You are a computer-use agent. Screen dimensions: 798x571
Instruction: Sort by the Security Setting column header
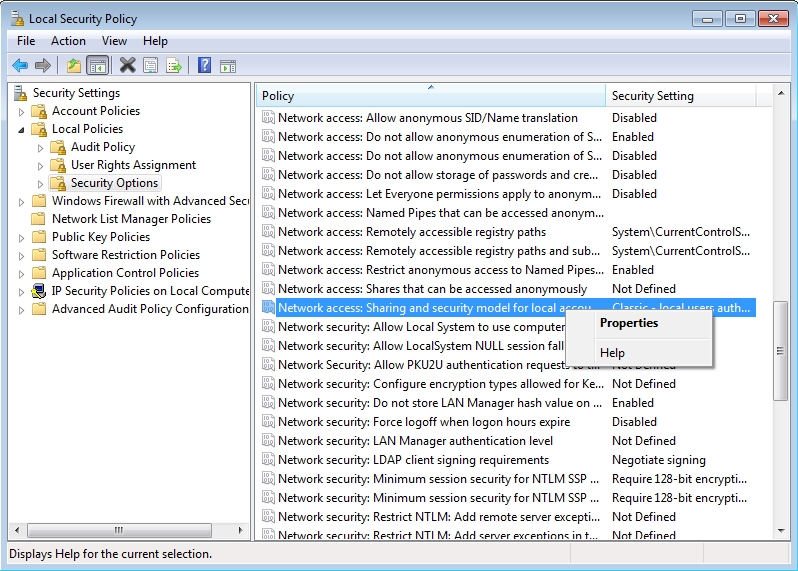coord(652,96)
